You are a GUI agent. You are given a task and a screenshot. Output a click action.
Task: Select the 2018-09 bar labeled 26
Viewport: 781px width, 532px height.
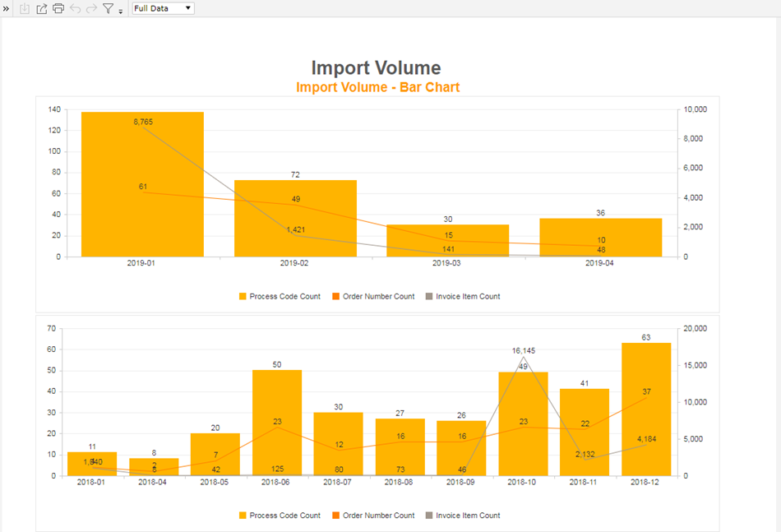coord(461,448)
